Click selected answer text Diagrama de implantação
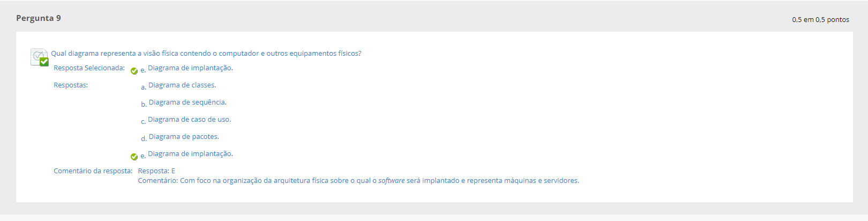The image size is (868, 221). (190, 68)
